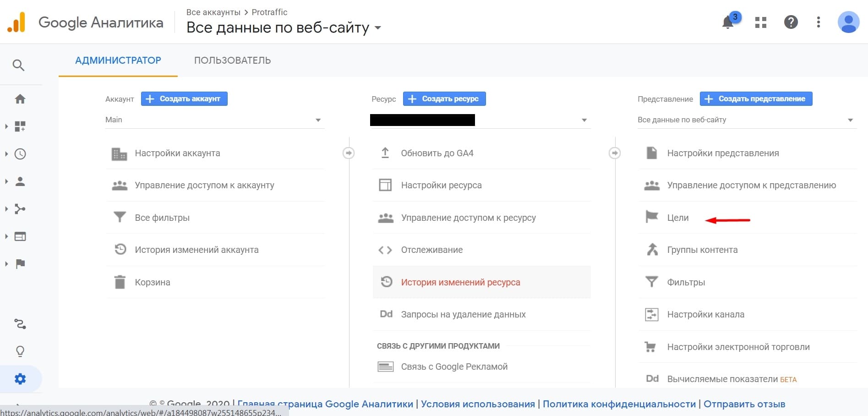
Task: Open the three-dot more options menu
Action: point(819,22)
